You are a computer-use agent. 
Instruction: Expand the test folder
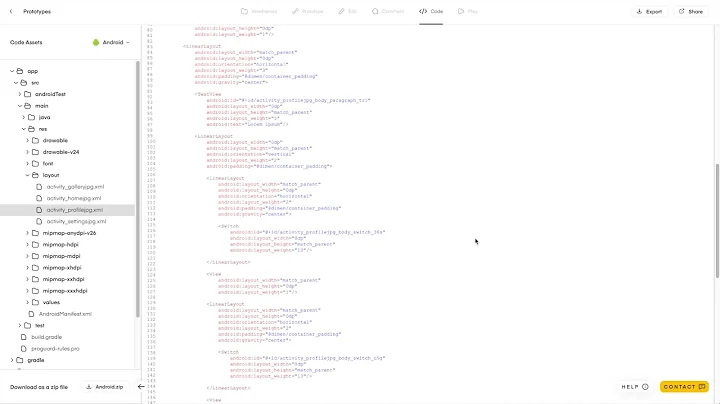click(x=20, y=325)
